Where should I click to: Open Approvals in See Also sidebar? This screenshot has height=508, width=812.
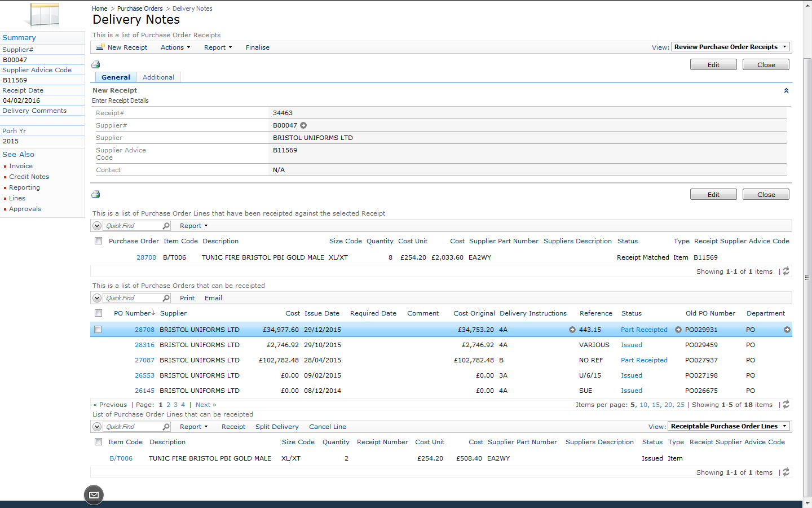pos(25,209)
